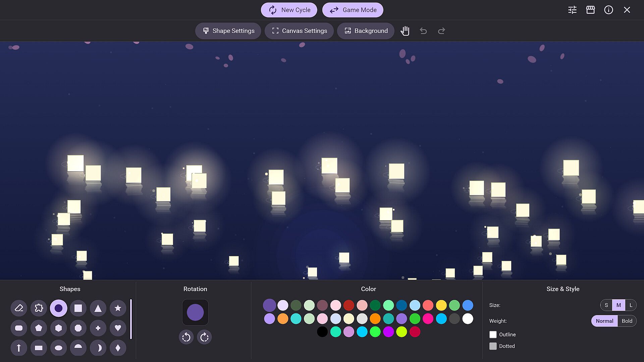
Task: Open Shape Settings panel
Action: pyautogui.click(x=228, y=31)
